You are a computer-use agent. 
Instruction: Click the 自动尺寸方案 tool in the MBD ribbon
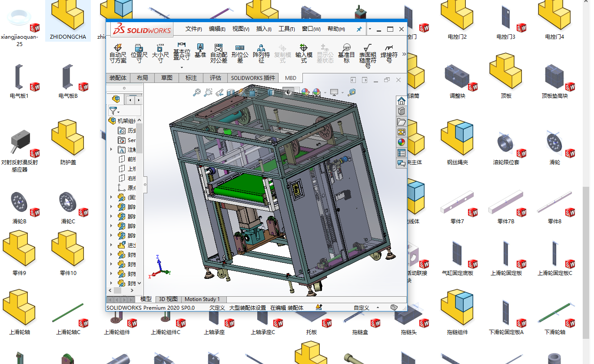[118, 53]
